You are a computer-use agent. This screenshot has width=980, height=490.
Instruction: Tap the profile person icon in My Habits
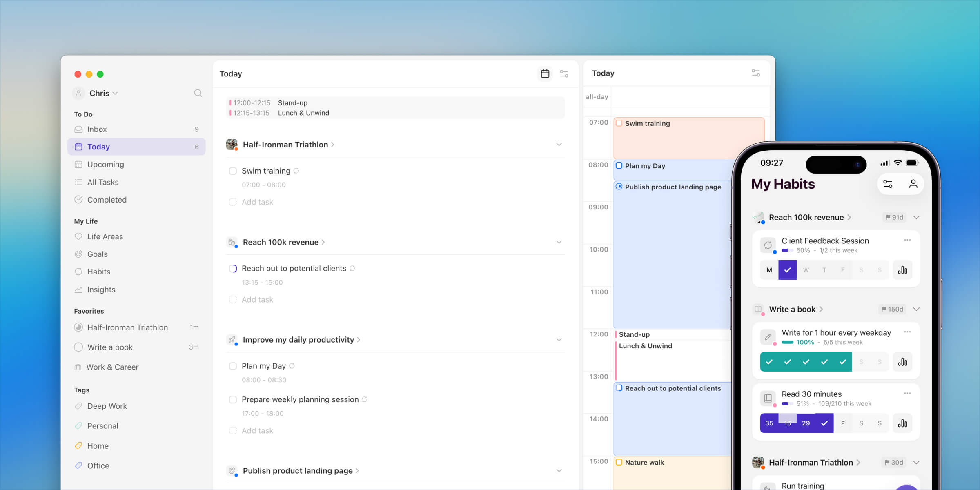[x=913, y=184]
